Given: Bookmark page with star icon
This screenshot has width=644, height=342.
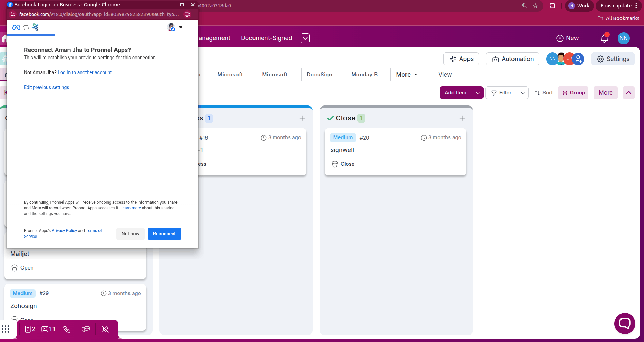Looking at the screenshot, I should coord(535,6).
